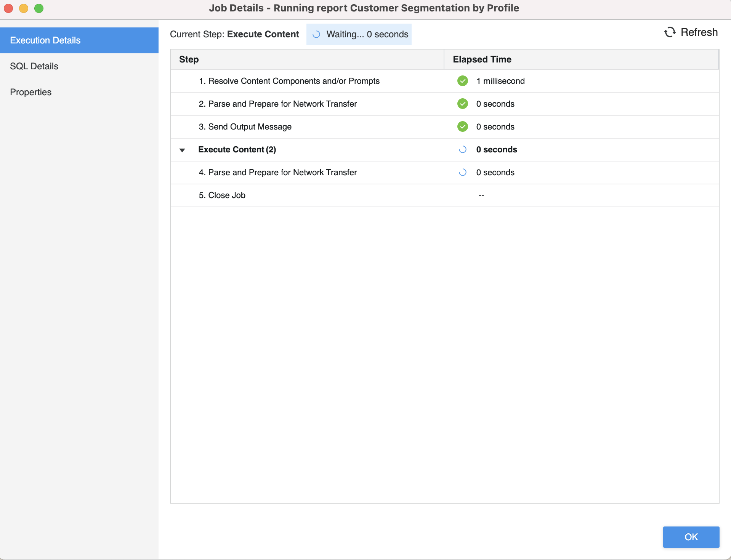731x560 pixels.
Task: Click the green macOS zoom window button
Action: coord(39,8)
